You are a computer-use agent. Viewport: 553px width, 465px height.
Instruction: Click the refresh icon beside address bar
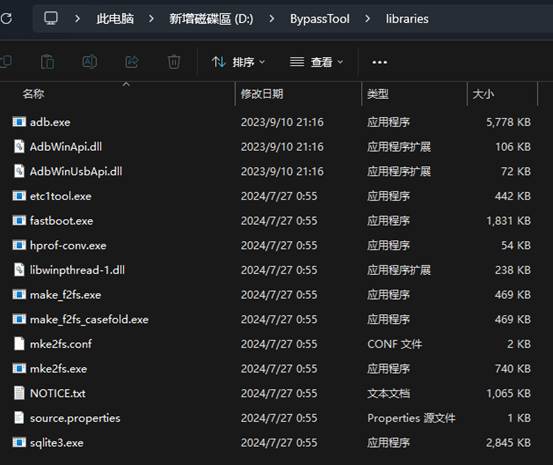coord(6,18)
